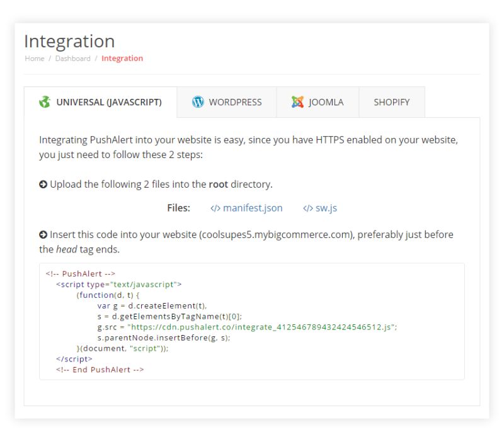Click the arrow bullet icon before Upload step
Image resolution: width=504 pixels, height=444 pixels.
[x=43, y=185]
